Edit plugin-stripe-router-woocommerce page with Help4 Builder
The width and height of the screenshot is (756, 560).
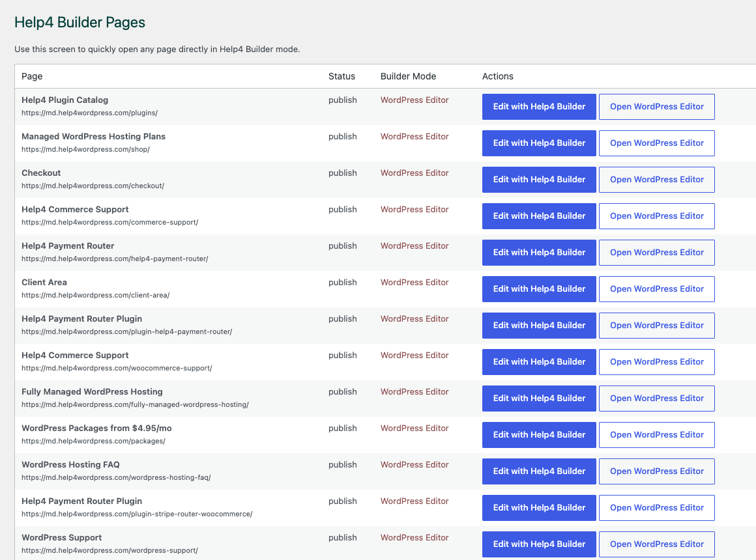click(x=539, y=507)
